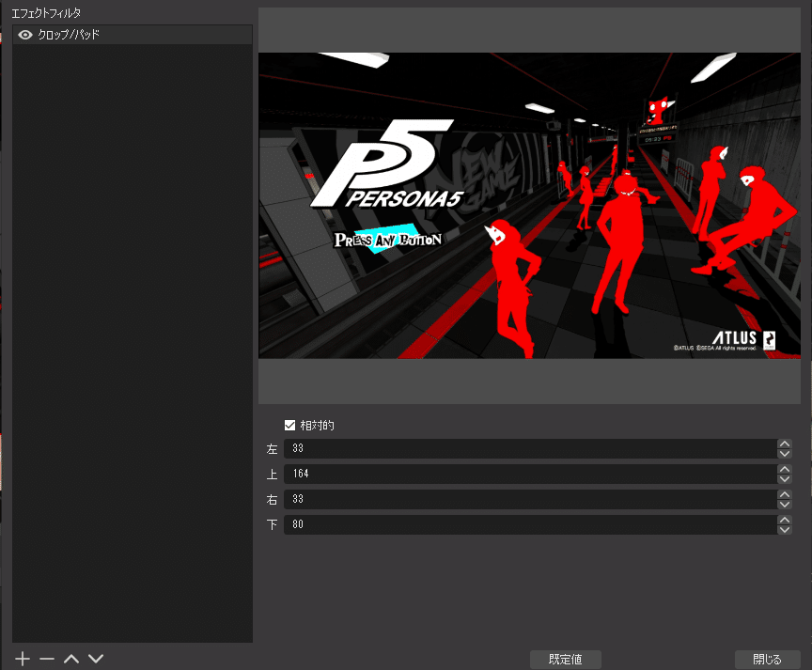The width and height of the screenshot is (812, 670).
Task: Increase the 上 value with up stepper
Action: point(785,469)
